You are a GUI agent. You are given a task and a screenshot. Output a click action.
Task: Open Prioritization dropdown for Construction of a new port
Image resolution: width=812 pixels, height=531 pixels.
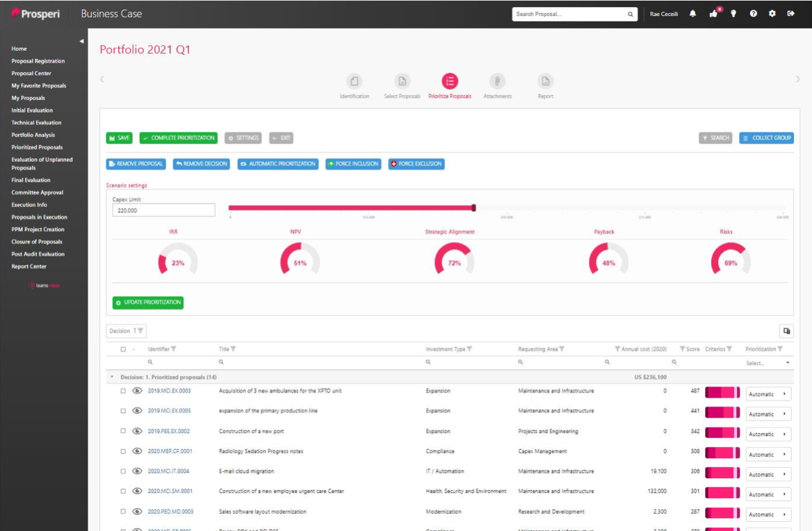click(768, 434)
